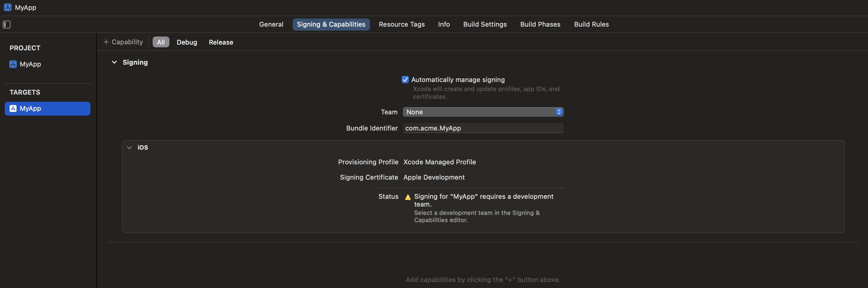Click the Team popup stepper arrows
The image size is (868, 288).
point(559,112)
